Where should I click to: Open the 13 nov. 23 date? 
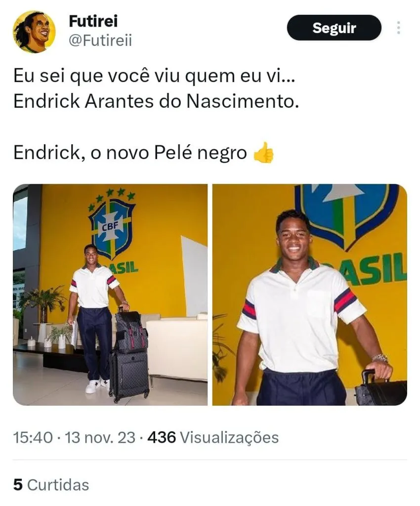coord(100,438)
